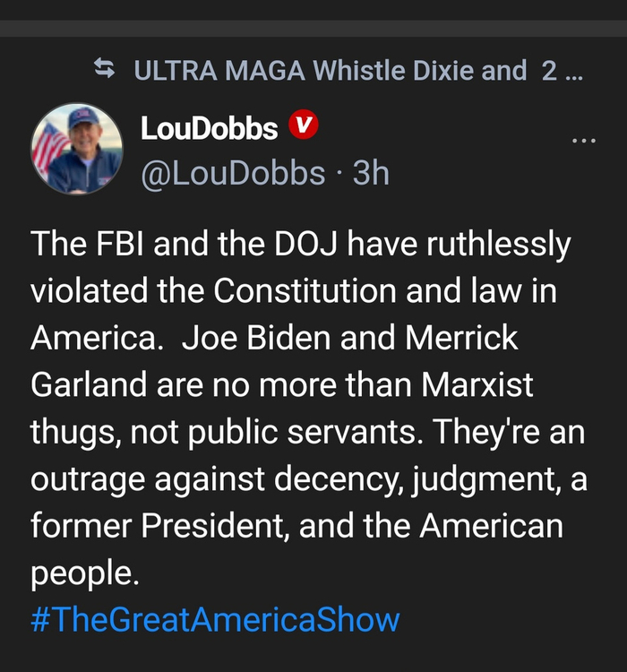Click the trailing "2 ..." reposters count

coord(563,70)
